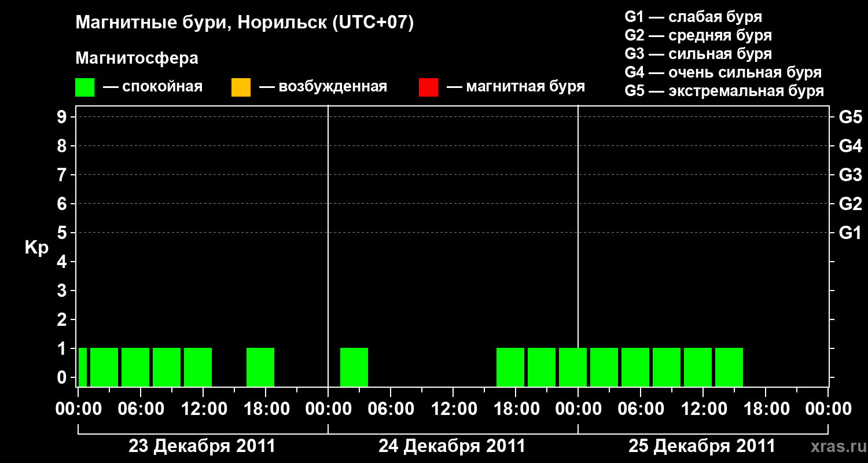The height and width of the screenshot is (463, 868).
Task: Click the green 'спокойная' legend swatch
Action: coord(85,87)
